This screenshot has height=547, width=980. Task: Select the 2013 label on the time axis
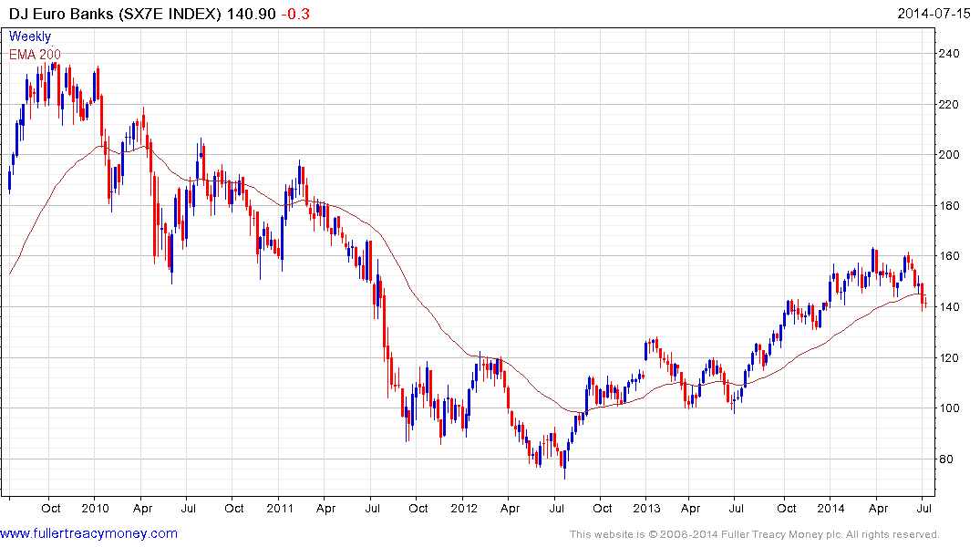click(x=646, y=508)
